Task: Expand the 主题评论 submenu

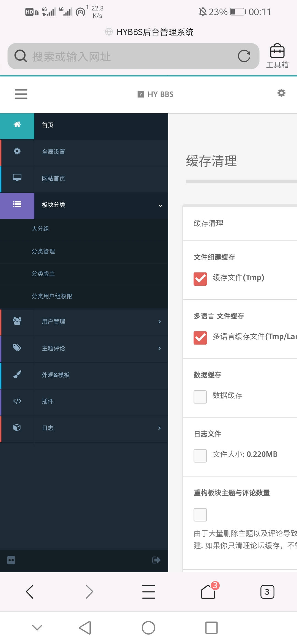Action: [x=101, y=348]
